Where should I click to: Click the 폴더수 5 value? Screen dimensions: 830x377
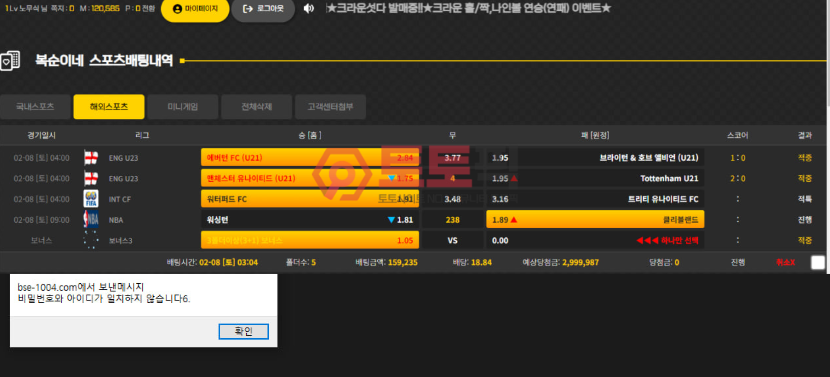tap(313, 262)
